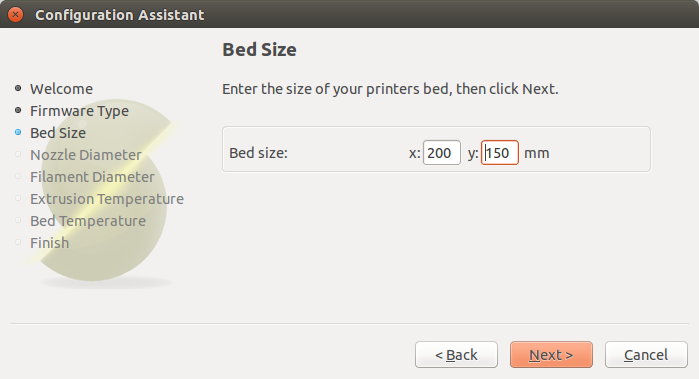The image size is (699, 379).
Task: Click the Bed Size page heading
Action: (259, 49)
